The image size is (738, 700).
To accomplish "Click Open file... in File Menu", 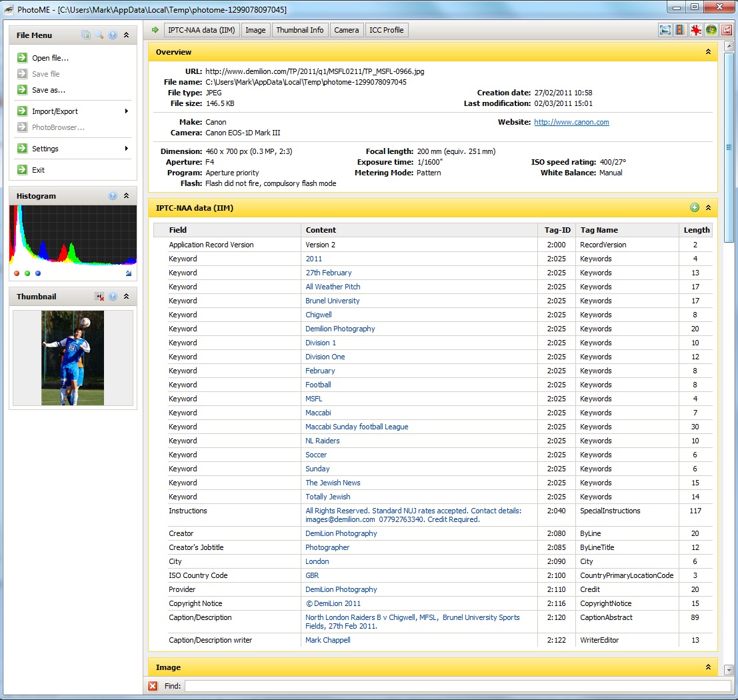I will point(50,58).
